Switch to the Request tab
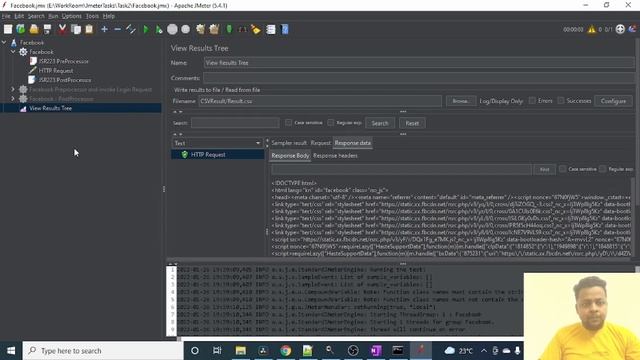The image size is (640, 360). point(320,143)
